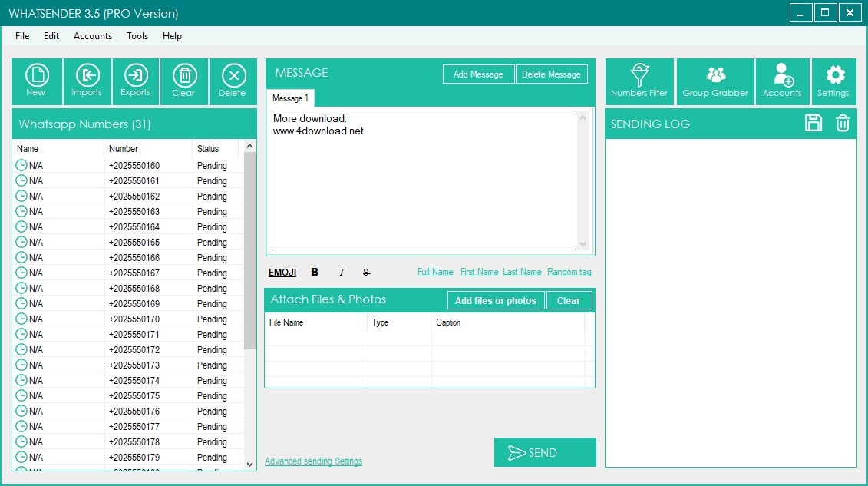Click the message box scroll down arrow
The image size is (868, 486).
583,243
